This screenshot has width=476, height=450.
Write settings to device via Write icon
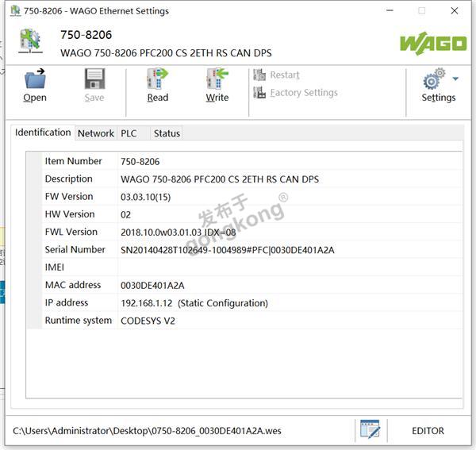(217, 79)
